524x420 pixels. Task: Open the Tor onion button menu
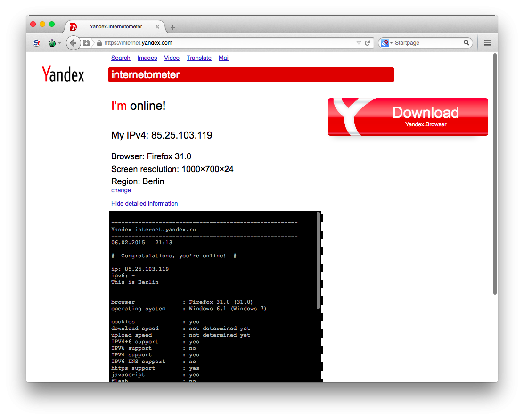55,43
